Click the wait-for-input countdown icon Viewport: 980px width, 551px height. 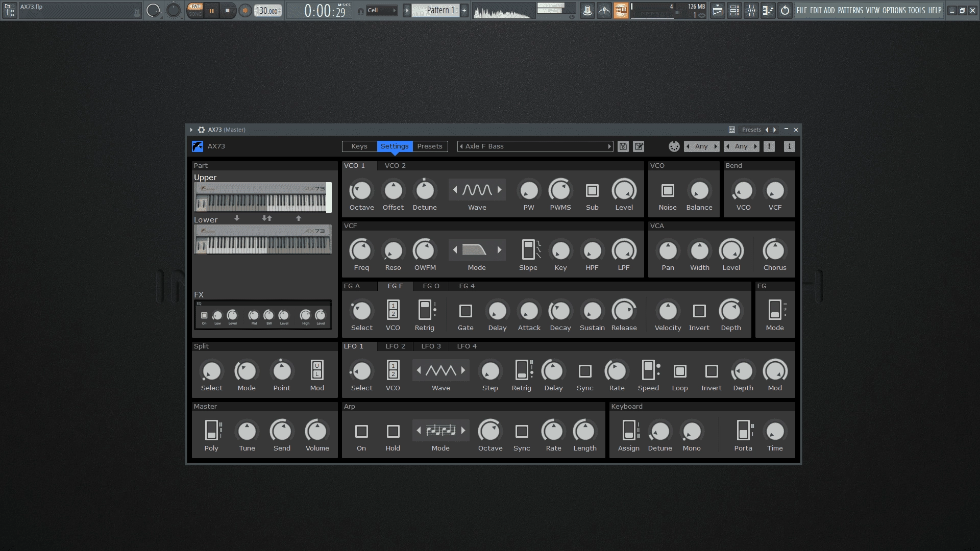click(x=604, y=10)
